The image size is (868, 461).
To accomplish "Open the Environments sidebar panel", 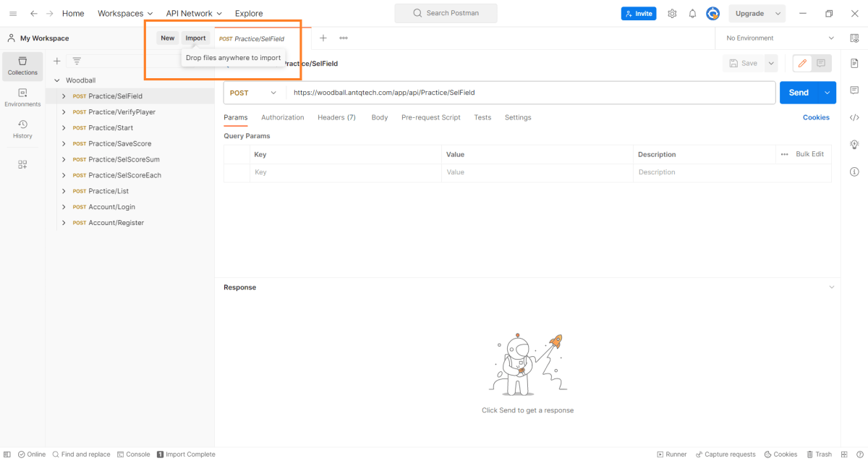I will (22, 98).
